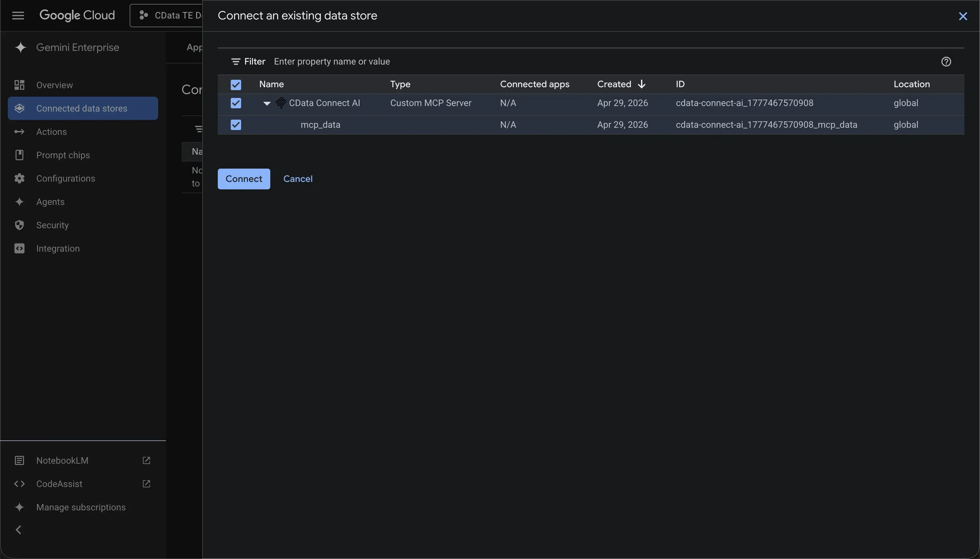Click the Connect button

[x=244, y=179]
